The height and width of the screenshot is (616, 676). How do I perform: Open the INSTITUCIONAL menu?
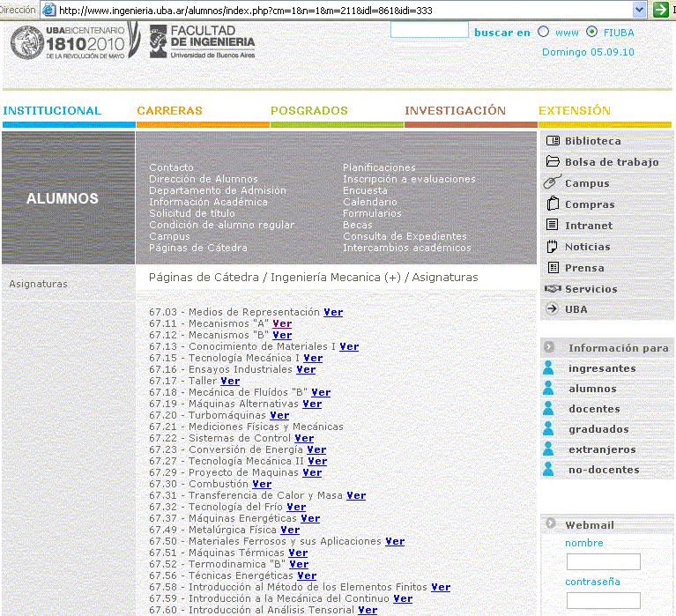tap(52, 111)
